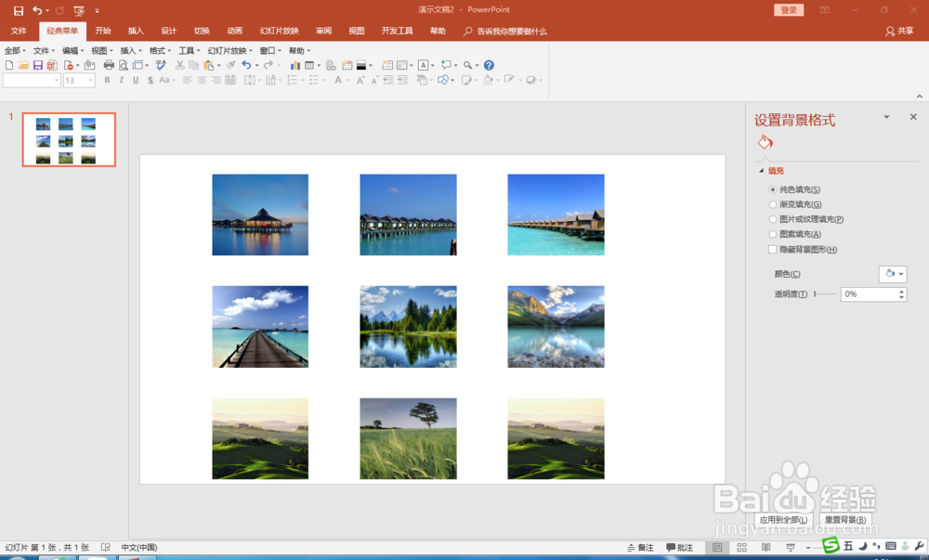Viewport: 929px width, 560px height.
Task: Click the Format Painter brush icon
Action: 231,65
